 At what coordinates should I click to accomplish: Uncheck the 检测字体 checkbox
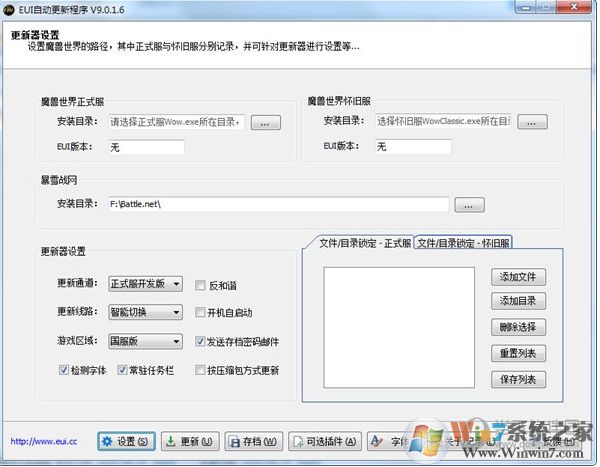(64, 370)
